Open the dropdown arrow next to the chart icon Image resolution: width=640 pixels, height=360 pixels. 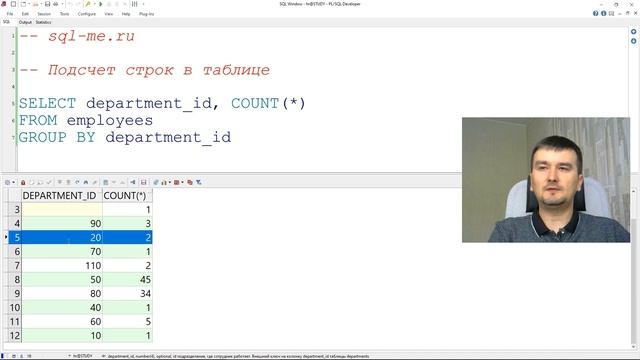click(x=170, y=182)
